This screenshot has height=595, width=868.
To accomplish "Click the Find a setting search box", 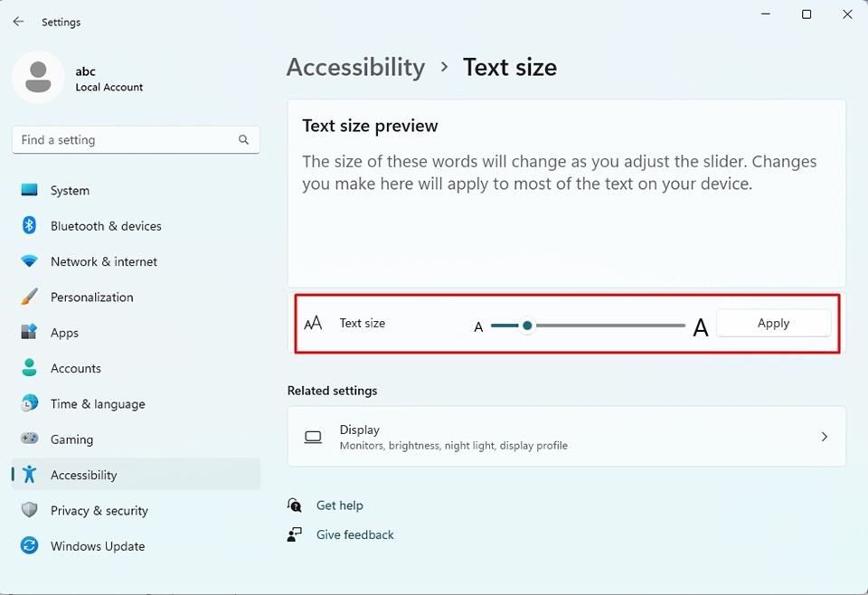I will [136, 139].
